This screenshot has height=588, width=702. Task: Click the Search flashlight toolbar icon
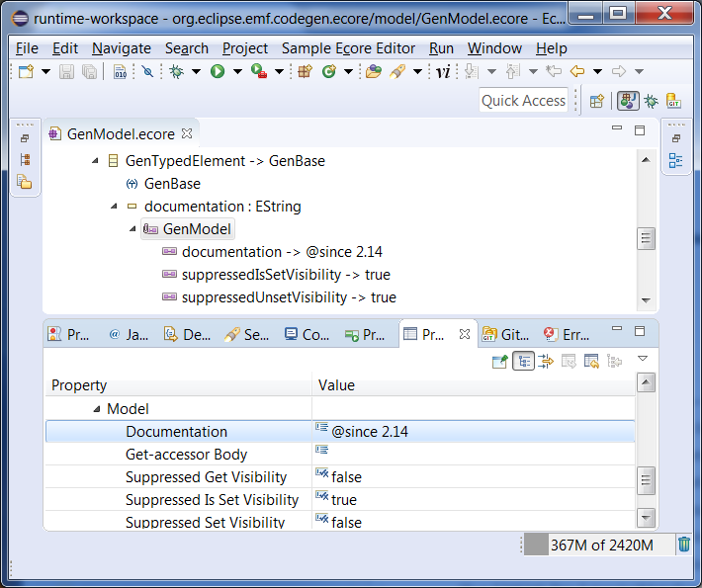397,71
